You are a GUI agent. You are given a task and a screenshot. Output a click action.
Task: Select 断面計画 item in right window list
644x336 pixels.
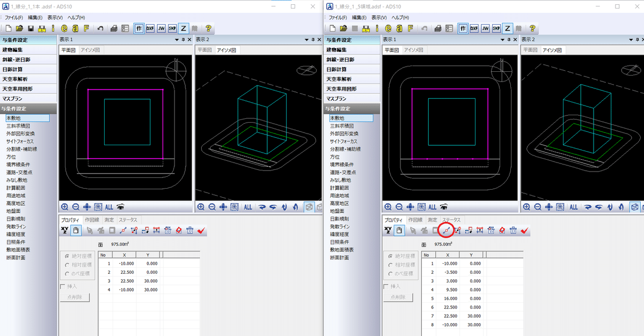tap(340, 258)
